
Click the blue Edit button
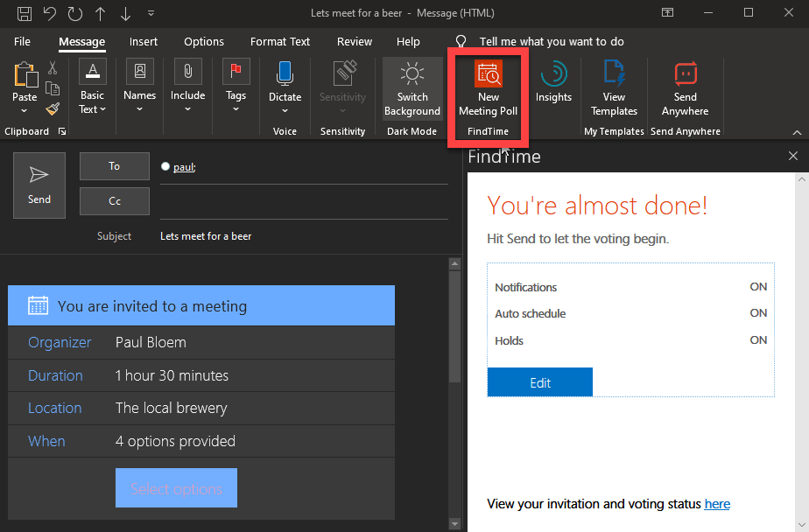pos(540,382)
